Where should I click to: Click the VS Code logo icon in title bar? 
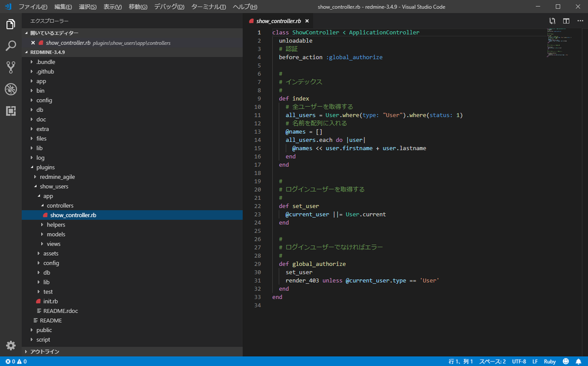coord(8,6)
